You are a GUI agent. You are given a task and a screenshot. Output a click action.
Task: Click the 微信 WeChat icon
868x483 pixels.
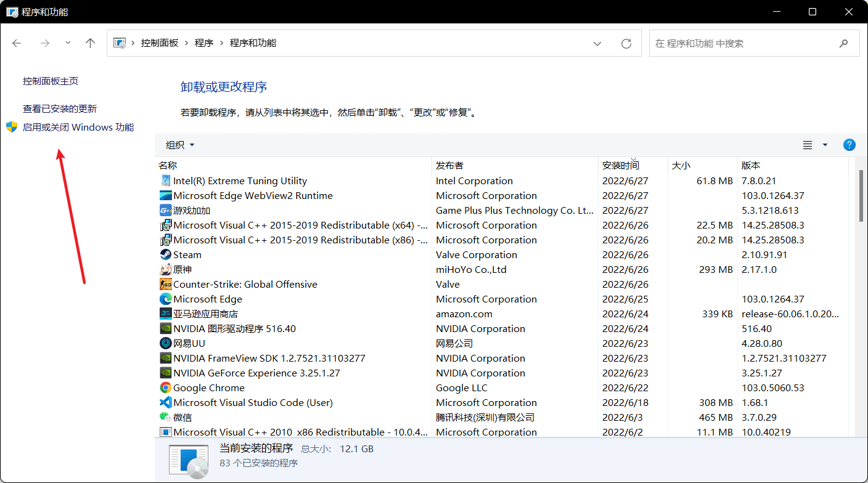pos(165,417)
